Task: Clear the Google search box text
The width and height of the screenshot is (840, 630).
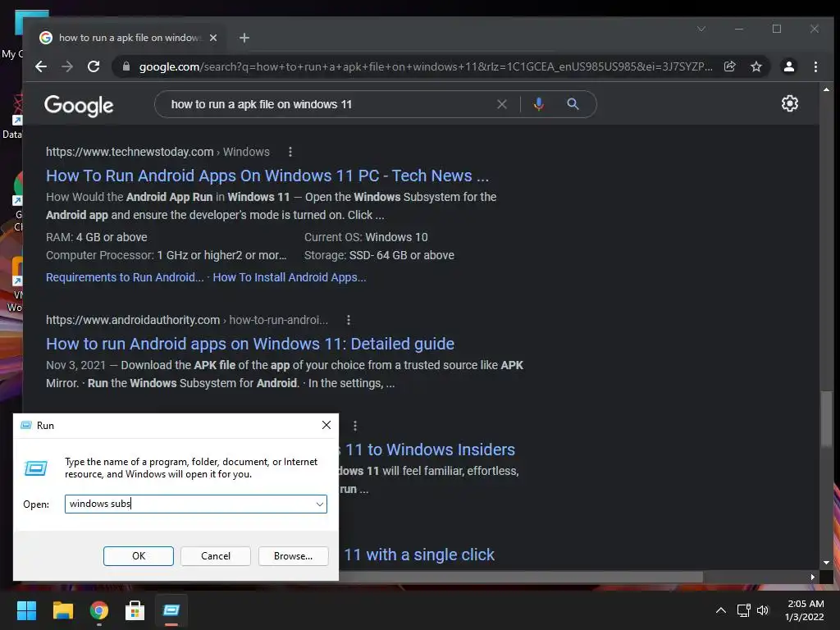Action: pyautogui.click(x=502, y=104)
